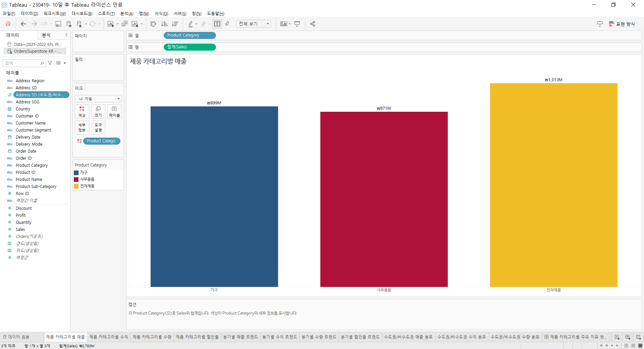Open the 파일(F) menu
Screen dimensions: 644x349
[x=9, y=14]
